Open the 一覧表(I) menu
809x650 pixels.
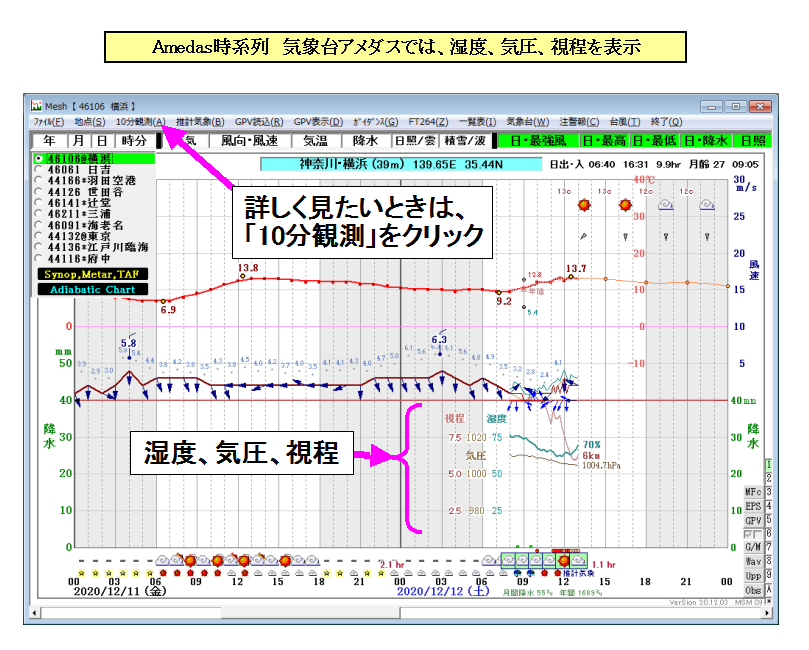pos(477,122)
